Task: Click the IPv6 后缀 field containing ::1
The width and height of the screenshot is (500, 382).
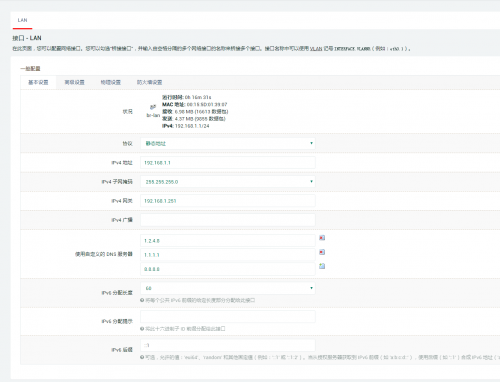Action: [228, 345]
